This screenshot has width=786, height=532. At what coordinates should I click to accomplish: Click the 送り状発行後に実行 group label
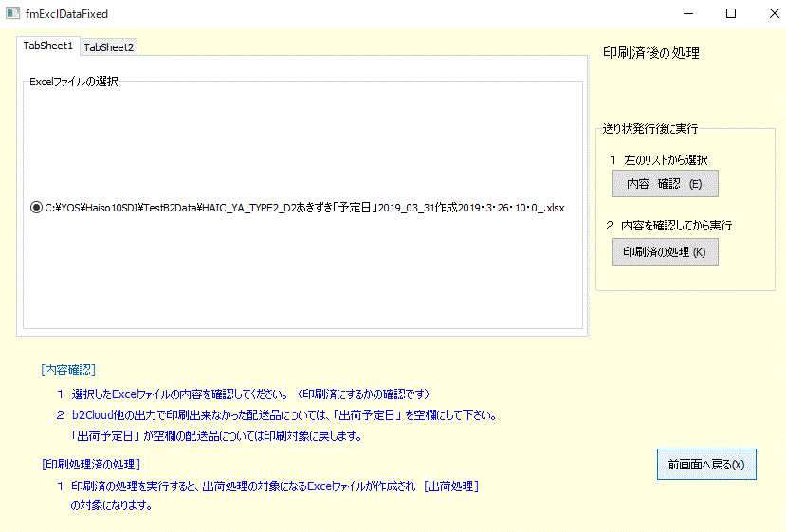point(650,129)
